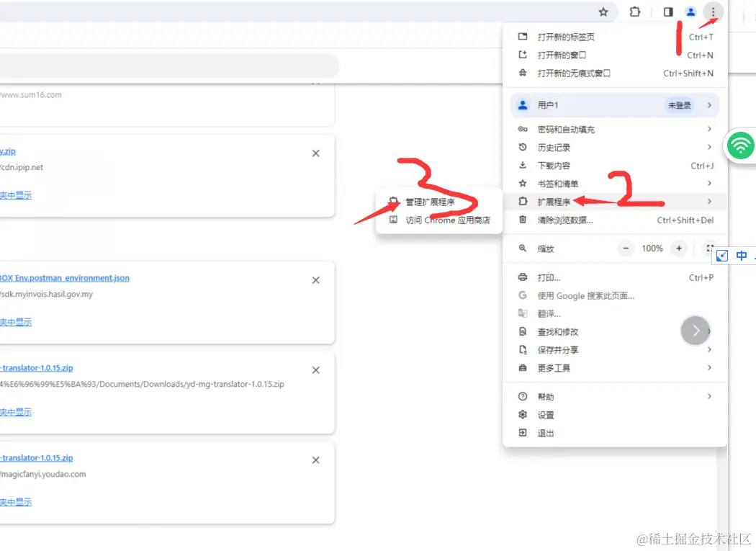Open 下载内容 from the menu
Screen dimensions: 756x551
[x=615, y=166]
